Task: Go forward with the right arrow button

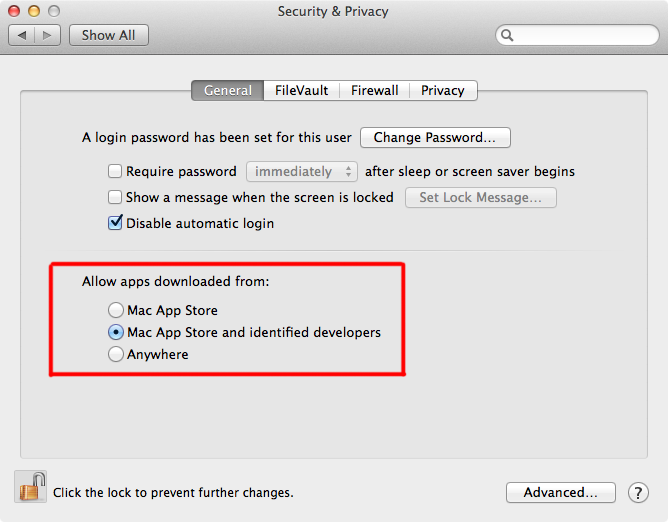Action: [x=47, y=35]
